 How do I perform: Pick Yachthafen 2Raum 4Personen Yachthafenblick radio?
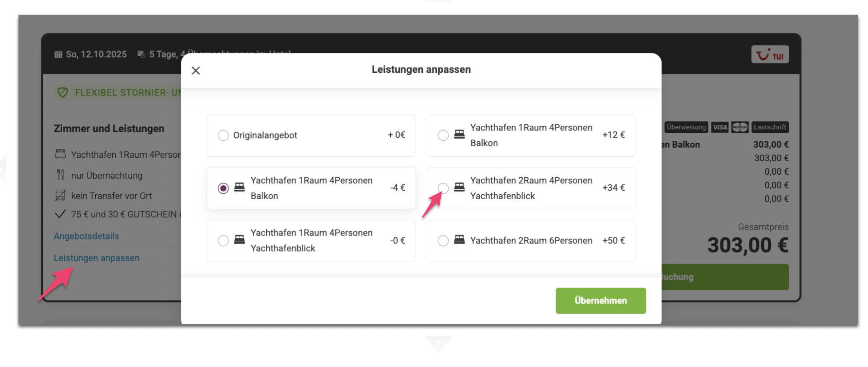click(443, 188)
